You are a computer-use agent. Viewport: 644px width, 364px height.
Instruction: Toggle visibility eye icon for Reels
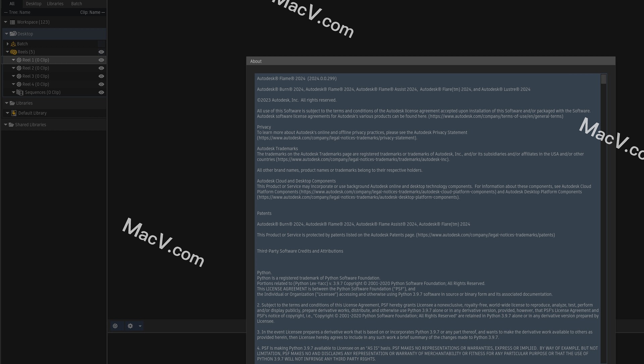(101, 52)
